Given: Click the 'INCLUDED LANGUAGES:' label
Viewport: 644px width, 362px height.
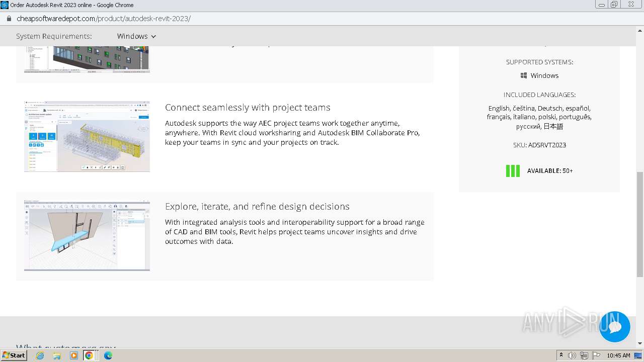Looking at the screenshot, I should 539,95.
